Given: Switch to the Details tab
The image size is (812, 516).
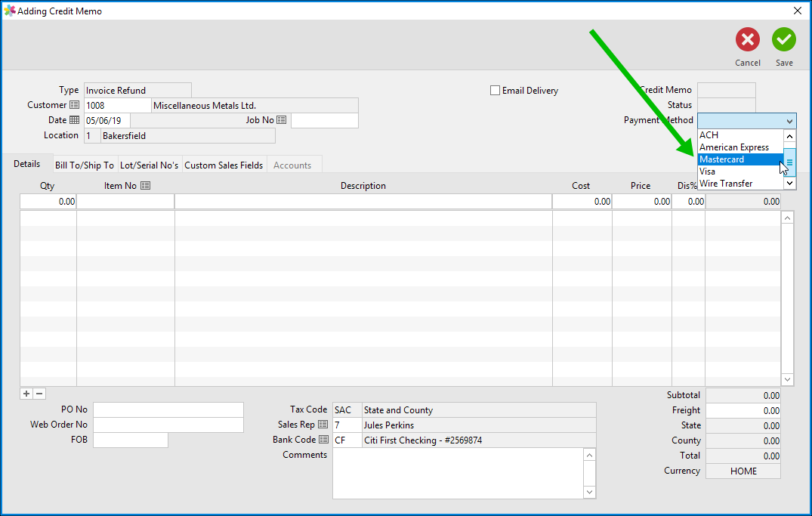Looking at the screenshot, I should [27, 164].
